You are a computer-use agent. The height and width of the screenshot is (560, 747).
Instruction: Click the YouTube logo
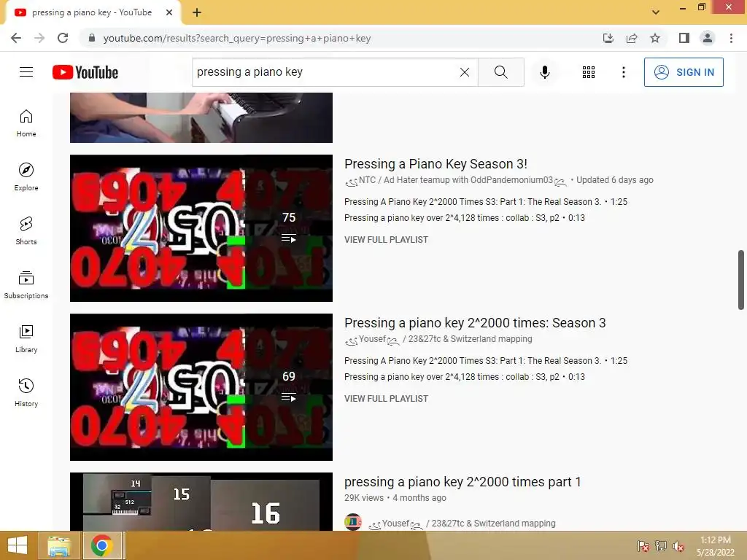[85, 72]
